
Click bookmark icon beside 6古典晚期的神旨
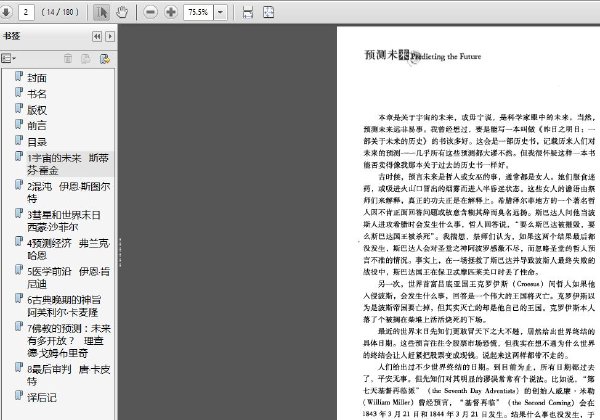[19, 298]
